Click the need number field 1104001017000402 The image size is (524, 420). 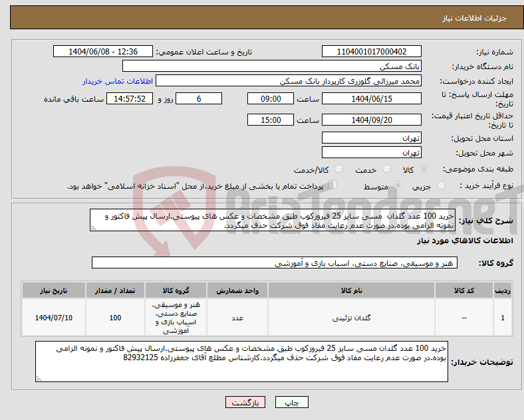tap(372, 51)
